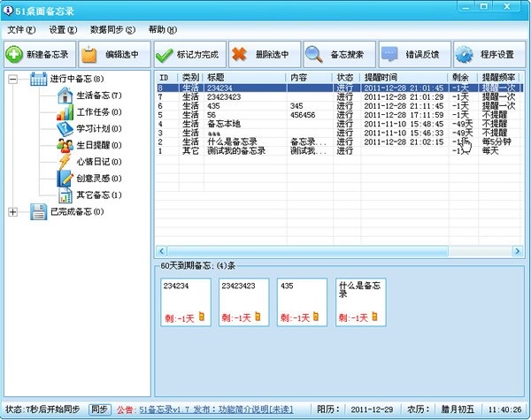
Task: Click the bell icon on 什么是备忘录 card
Action: (x=374, y=316)
